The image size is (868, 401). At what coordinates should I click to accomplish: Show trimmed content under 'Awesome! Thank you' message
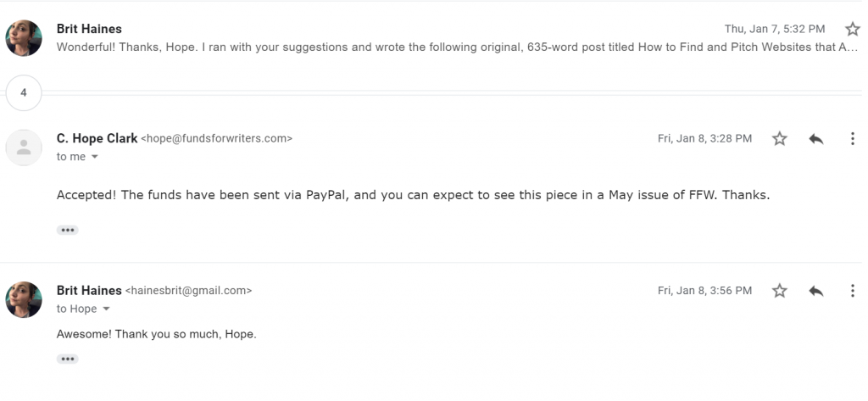pyautogui.click(x=68, y=359)
